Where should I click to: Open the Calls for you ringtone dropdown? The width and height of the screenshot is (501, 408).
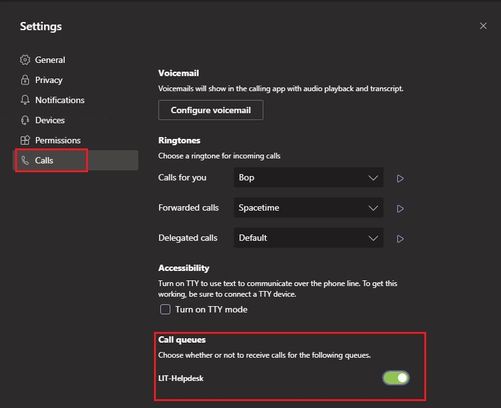pos(309,178)
